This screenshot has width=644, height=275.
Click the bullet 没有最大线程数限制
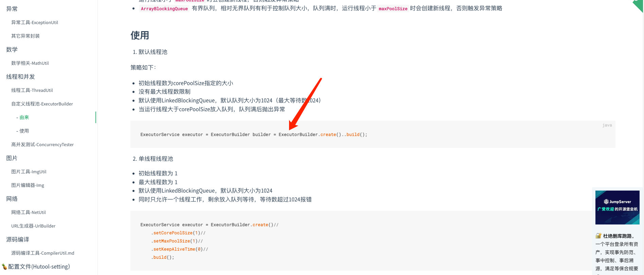pos(164,92)
